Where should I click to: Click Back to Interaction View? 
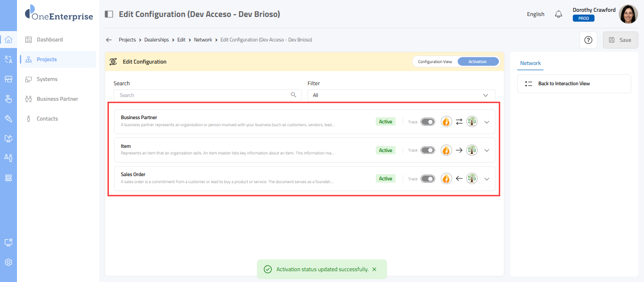click(564, 84)
